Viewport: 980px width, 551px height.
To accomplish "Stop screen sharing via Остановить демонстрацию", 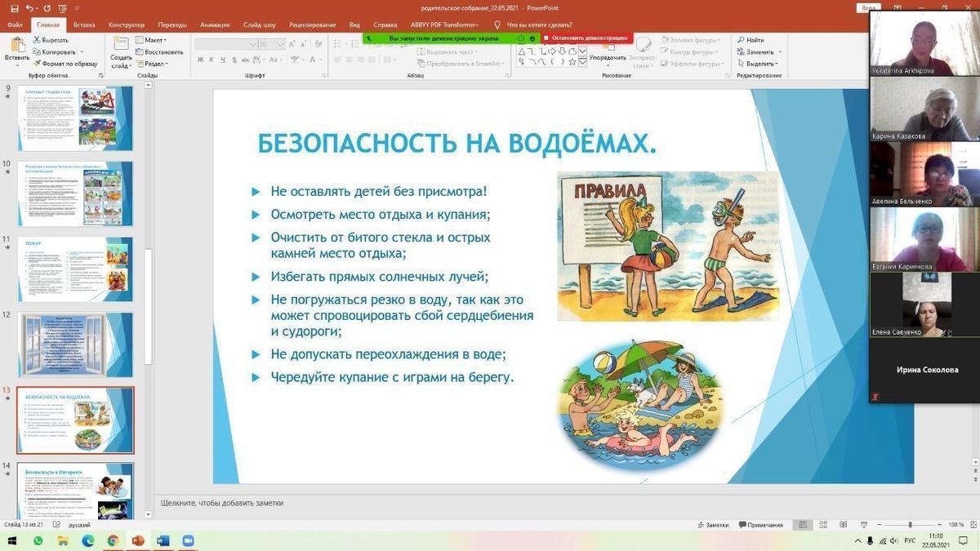I will coord(586,38).
